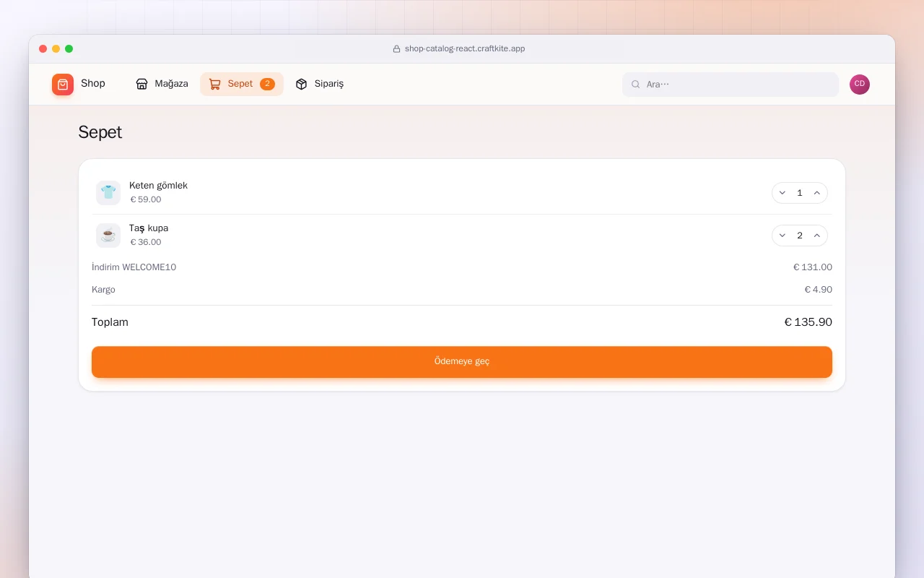
Task: Open the CD user avatar
Action: 860,85
